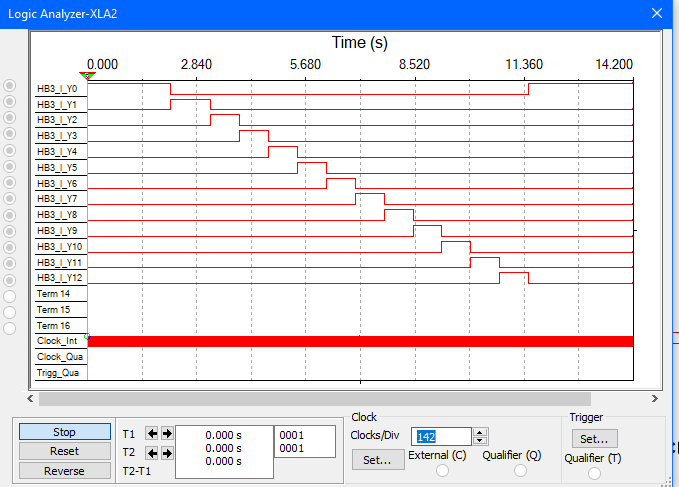Click the channel terminal beside HB3_I_Y6
The width and height of the screenshot is (679, 487).
pos(10,183)
